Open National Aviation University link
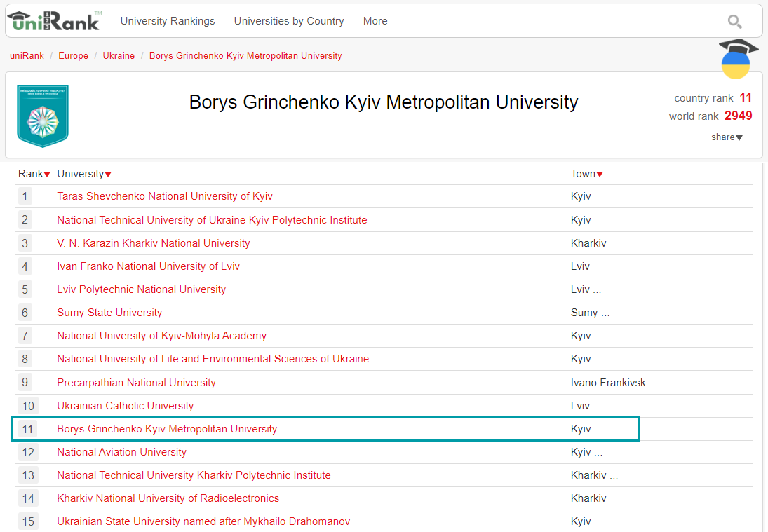Viewport: 768px width, 532px height. pyautogui.click(x=122, y=452)
